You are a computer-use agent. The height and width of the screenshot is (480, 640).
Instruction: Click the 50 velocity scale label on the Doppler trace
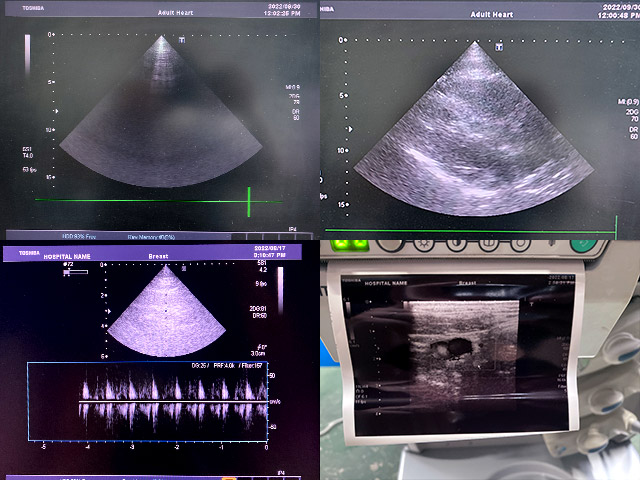click(x=272, y=376)
